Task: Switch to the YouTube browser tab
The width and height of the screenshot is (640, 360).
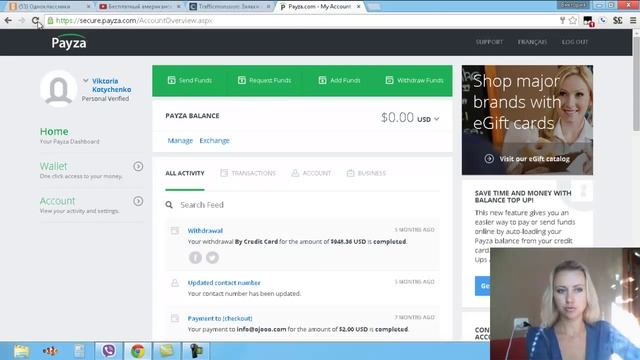Action: tap(139, 7)
